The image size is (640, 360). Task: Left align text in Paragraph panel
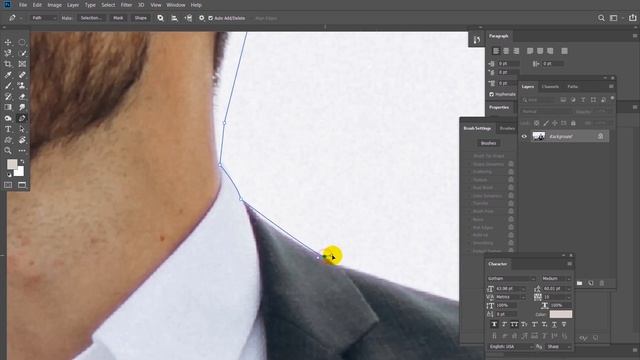tap(496, 51)
